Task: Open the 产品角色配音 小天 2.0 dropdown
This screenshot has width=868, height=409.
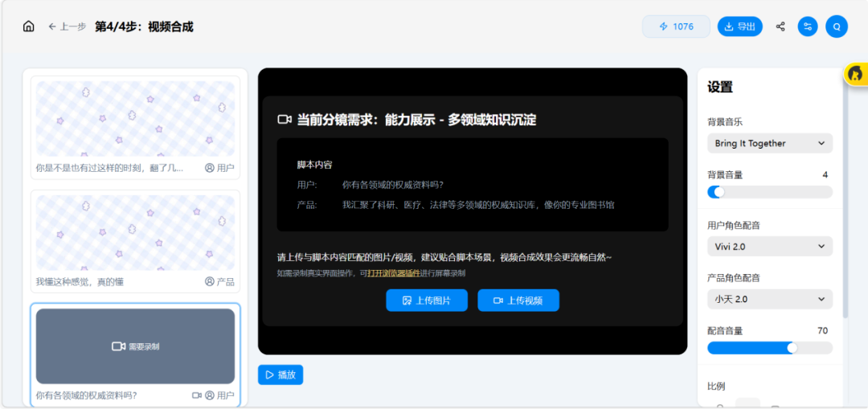Action: coord(770,299)
